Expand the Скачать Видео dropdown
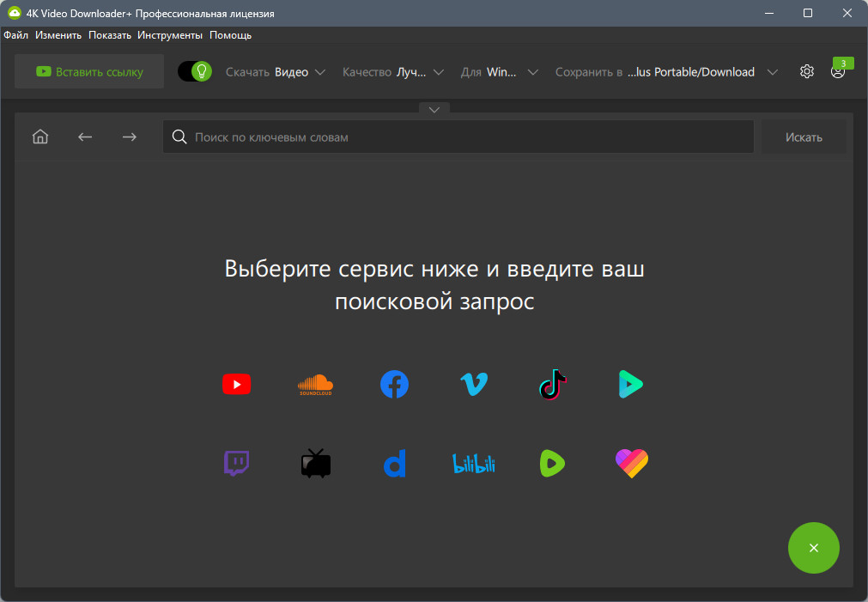Screen dimensions: 868x602 click(276, 72)
